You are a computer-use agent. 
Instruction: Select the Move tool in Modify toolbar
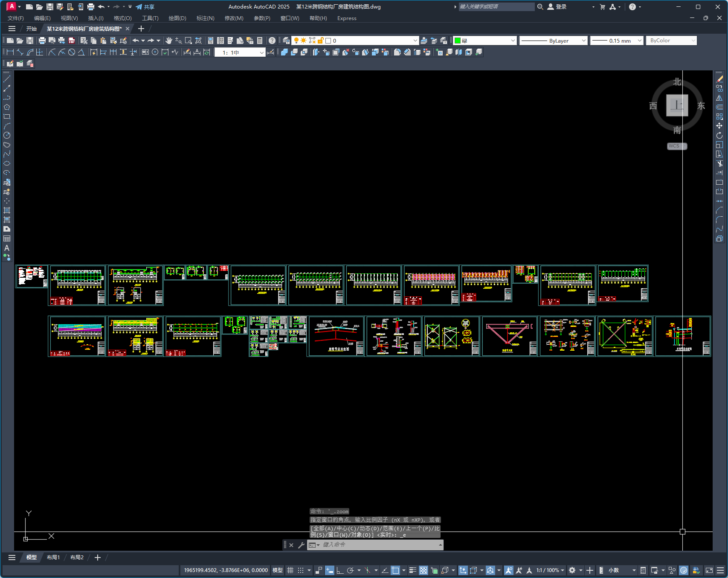tap(719, 126)
